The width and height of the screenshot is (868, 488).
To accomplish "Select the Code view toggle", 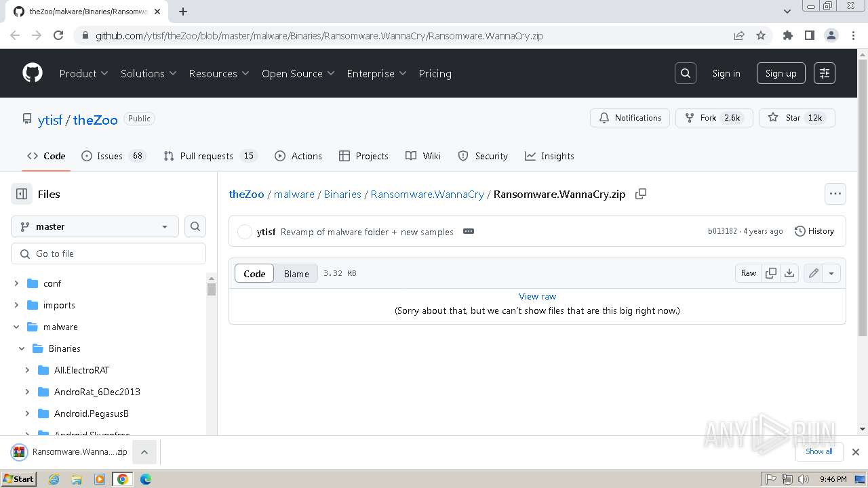I will (x=254, y=274).
